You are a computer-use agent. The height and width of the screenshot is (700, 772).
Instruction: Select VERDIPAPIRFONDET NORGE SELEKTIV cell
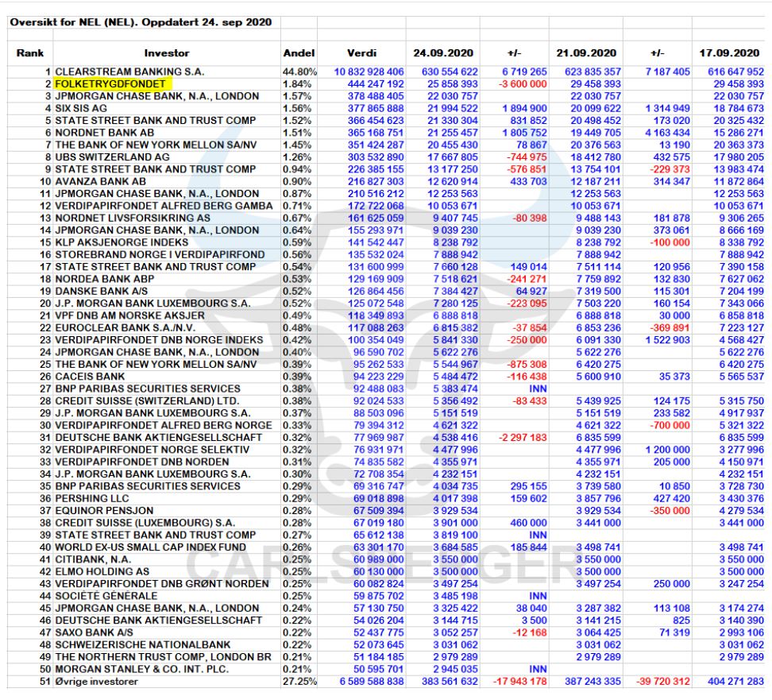152,450
